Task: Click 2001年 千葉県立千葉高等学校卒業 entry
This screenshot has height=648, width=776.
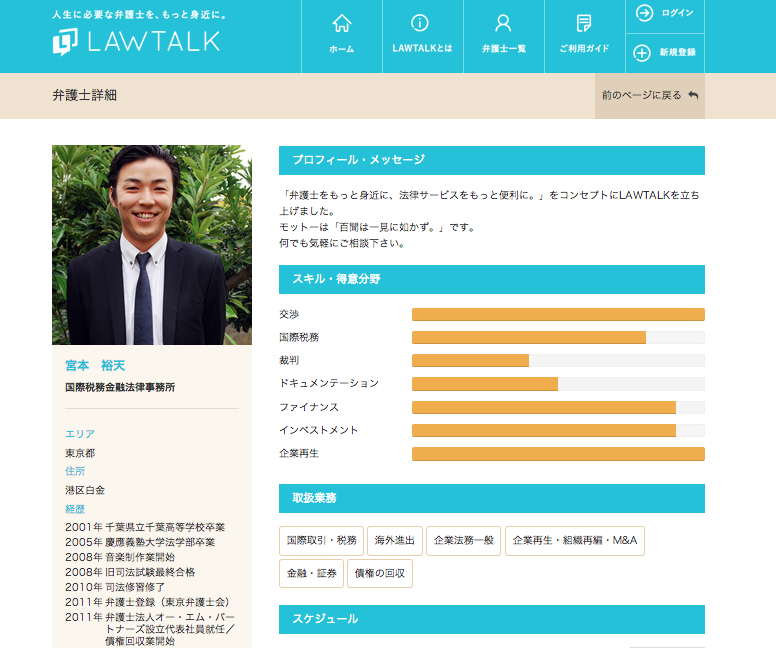Action: [x=145, y=527]
